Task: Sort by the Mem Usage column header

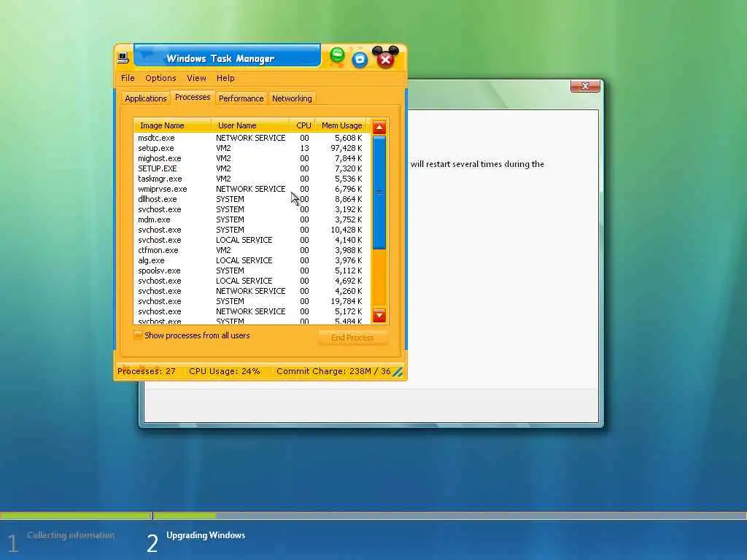Action: pyautogui.click(x=341, y=125)
